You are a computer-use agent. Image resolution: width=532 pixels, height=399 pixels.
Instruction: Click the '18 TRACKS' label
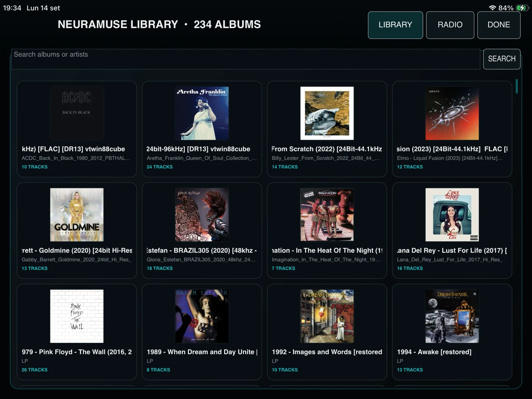click(x=160, y=268)
